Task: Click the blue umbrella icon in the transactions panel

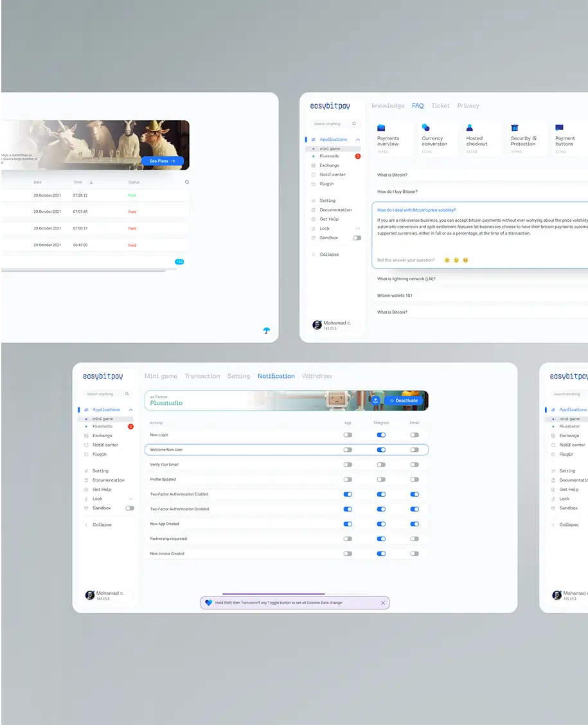Action: coord(267,331)
